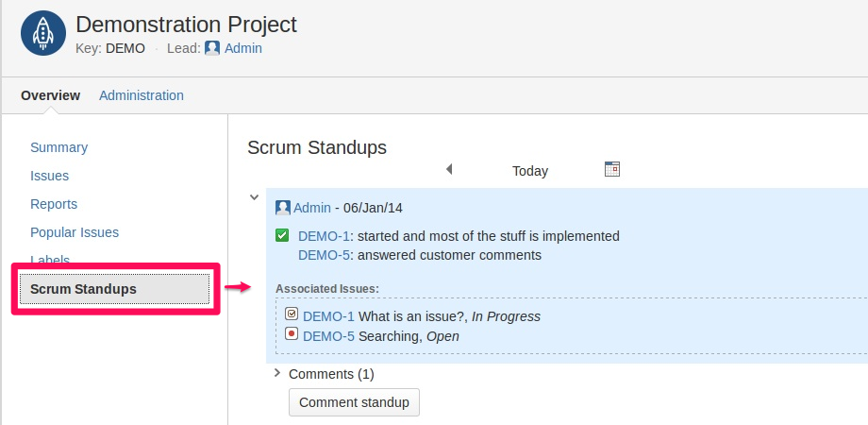This screenshot has height=425, width=868.
Task: Click the 06/Jan/14 standup date
Action: 373,208
